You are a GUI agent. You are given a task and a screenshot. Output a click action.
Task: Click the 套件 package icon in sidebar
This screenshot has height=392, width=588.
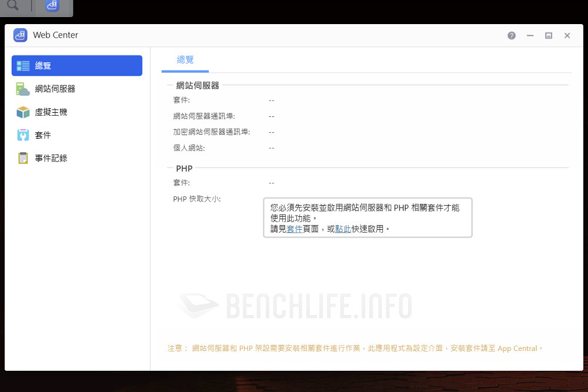[24, 135]
